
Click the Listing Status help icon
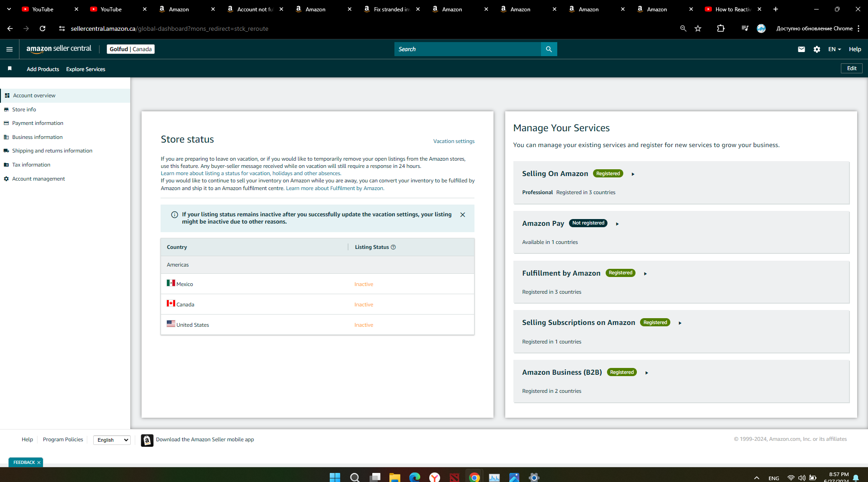393,247
